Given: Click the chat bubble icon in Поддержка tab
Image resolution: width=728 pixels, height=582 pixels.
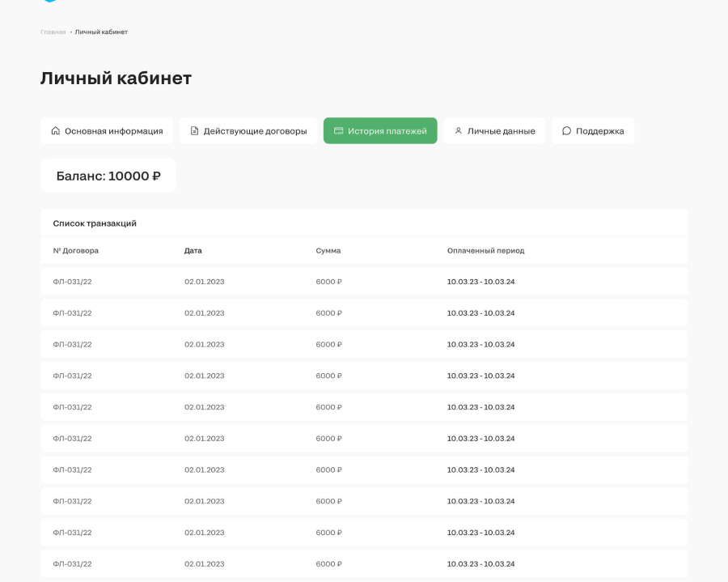Looking at the screenshot, I should (566, 130).
